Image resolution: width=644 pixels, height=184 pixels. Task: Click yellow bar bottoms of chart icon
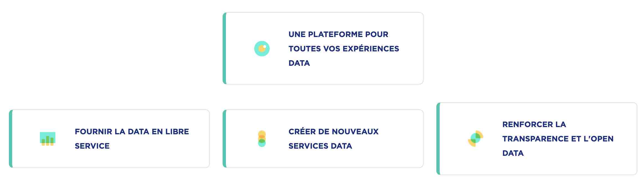point(48,144)
